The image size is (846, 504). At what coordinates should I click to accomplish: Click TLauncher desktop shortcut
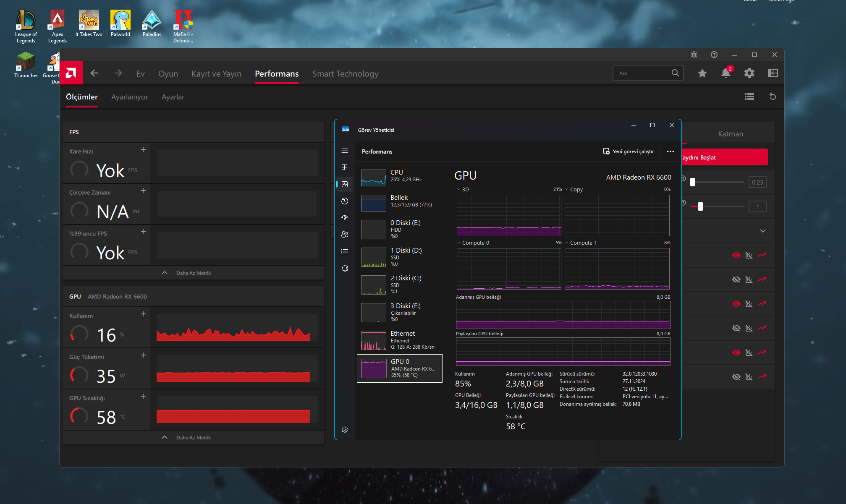(26, 65)
